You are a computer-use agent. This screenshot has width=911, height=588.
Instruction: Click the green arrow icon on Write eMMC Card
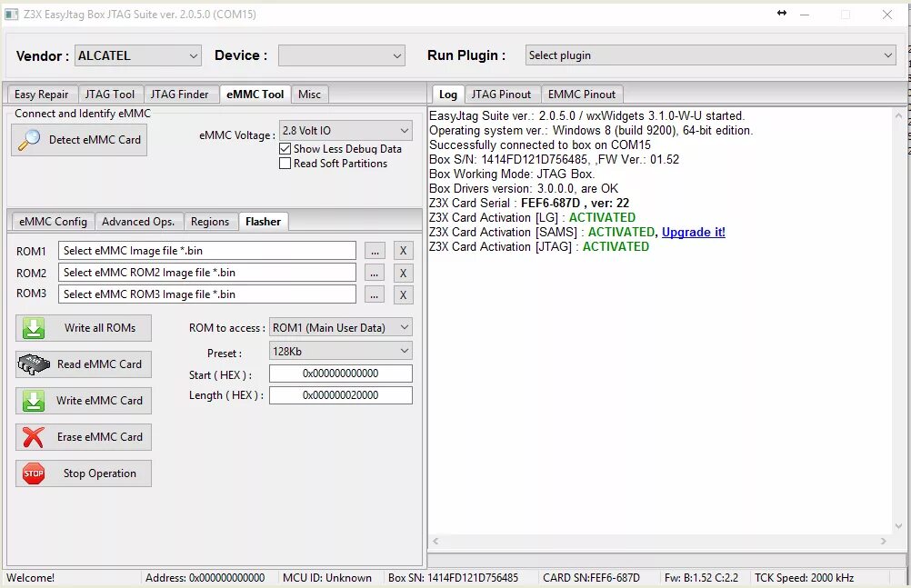pyautogui.click(x=34, y=401)
